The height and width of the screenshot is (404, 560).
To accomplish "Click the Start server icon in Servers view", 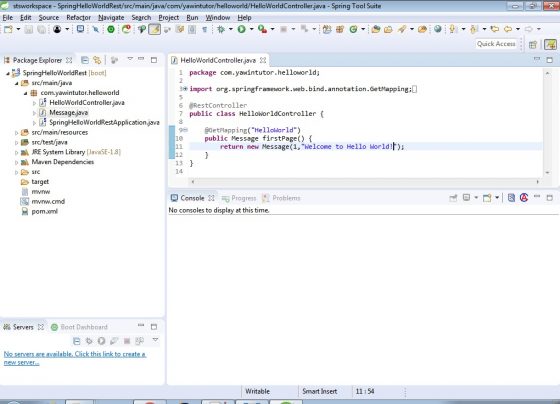I will pyautogui.click(x=101, y=341).
